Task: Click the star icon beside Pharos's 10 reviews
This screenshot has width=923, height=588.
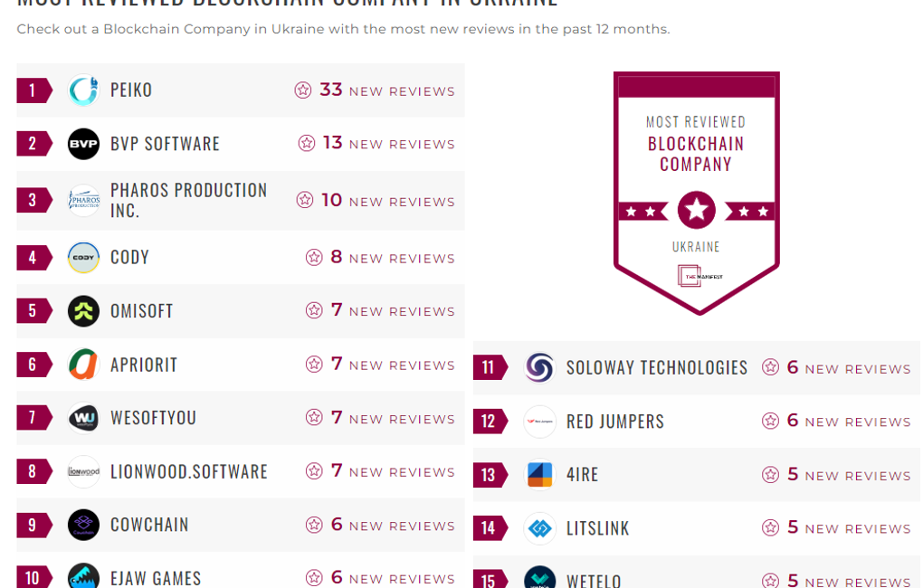Action: (x=304, y=200)
